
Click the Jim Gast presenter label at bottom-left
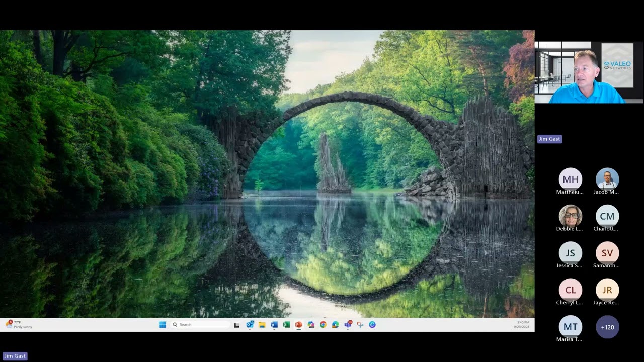pos(15,356)
